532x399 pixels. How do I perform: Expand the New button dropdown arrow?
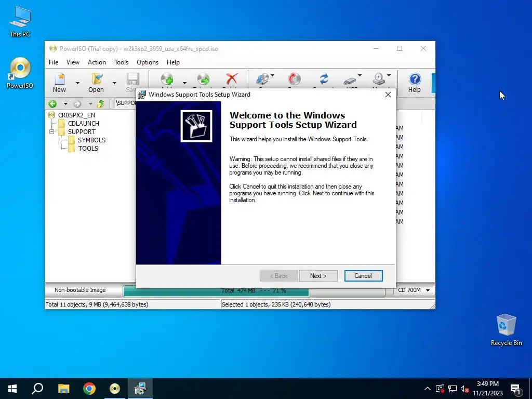pos(77,83)
